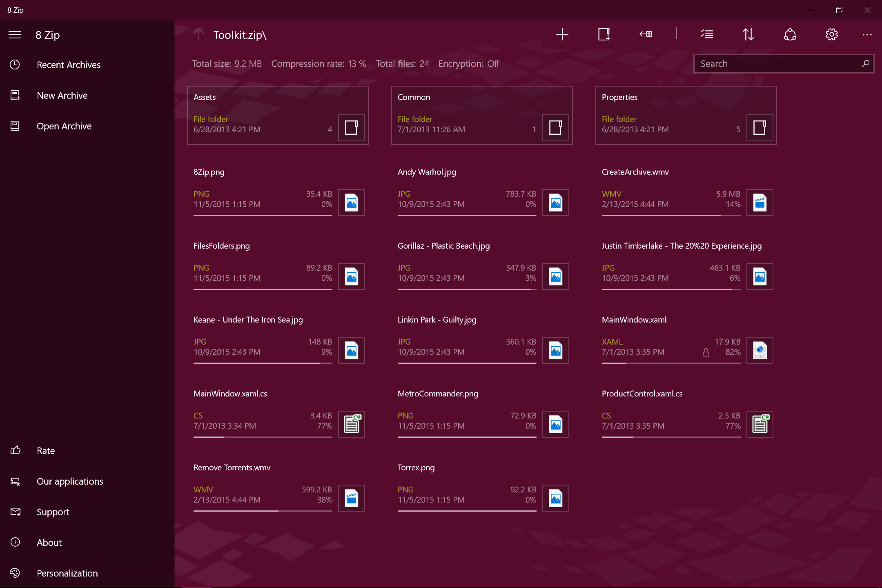882x588 pixels.
Task: Toggle the select-all checklist icon
Action: pyautogui.click(x=707, y=34)
